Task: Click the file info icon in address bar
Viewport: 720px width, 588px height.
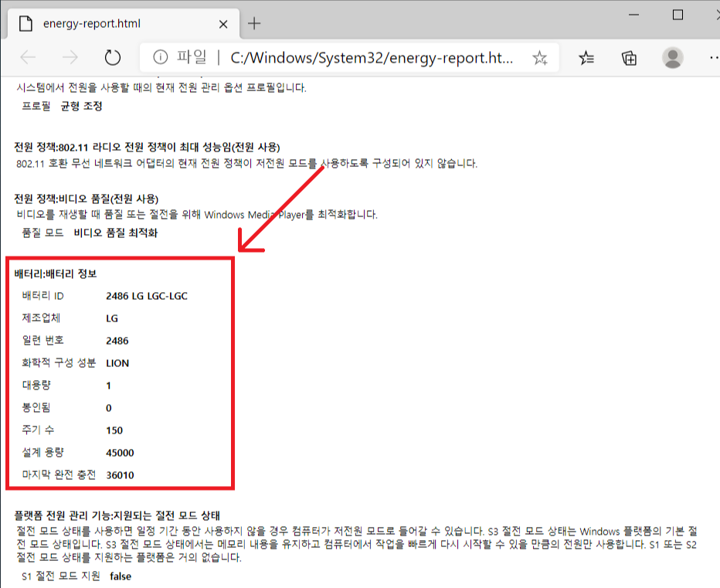Action: tap(160, 57)
